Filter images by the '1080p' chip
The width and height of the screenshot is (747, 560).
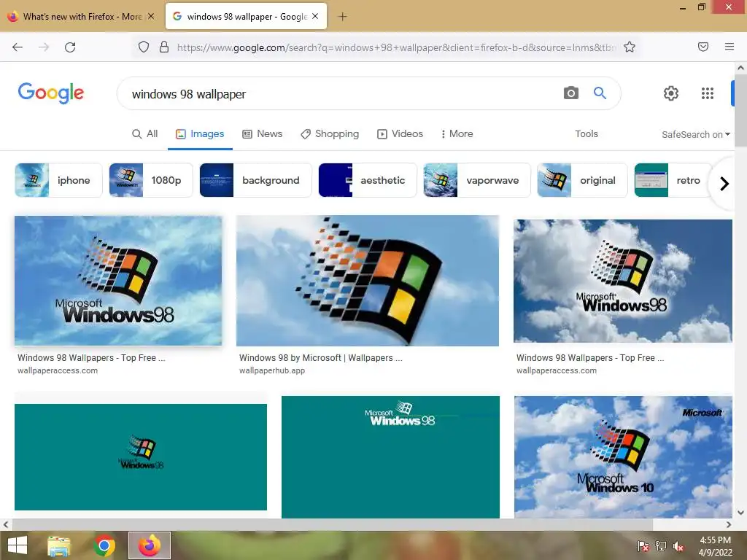151,180
